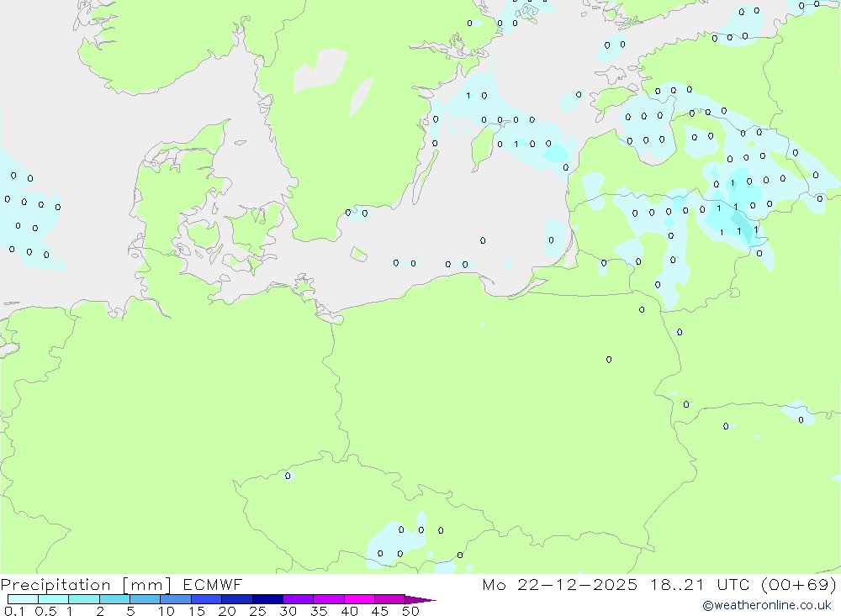Click the 35–40 mm purple legend box
841x616 pixels.
click(329, 599)
